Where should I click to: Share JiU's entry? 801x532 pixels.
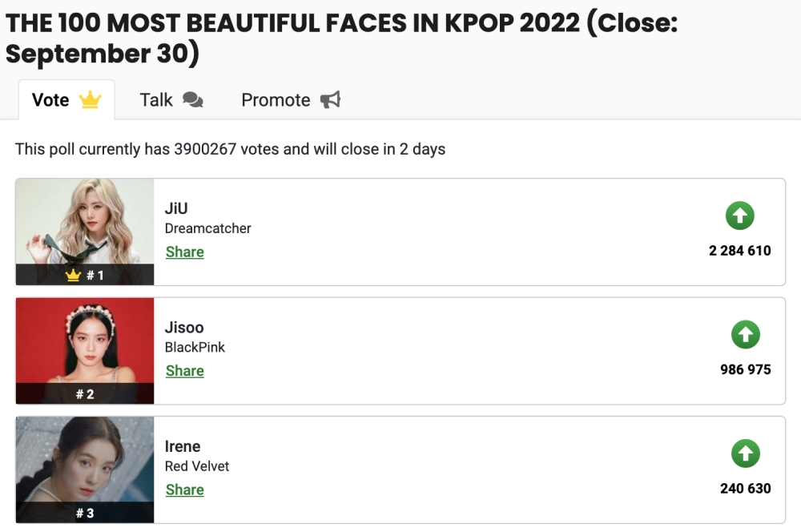click(184, 252)
